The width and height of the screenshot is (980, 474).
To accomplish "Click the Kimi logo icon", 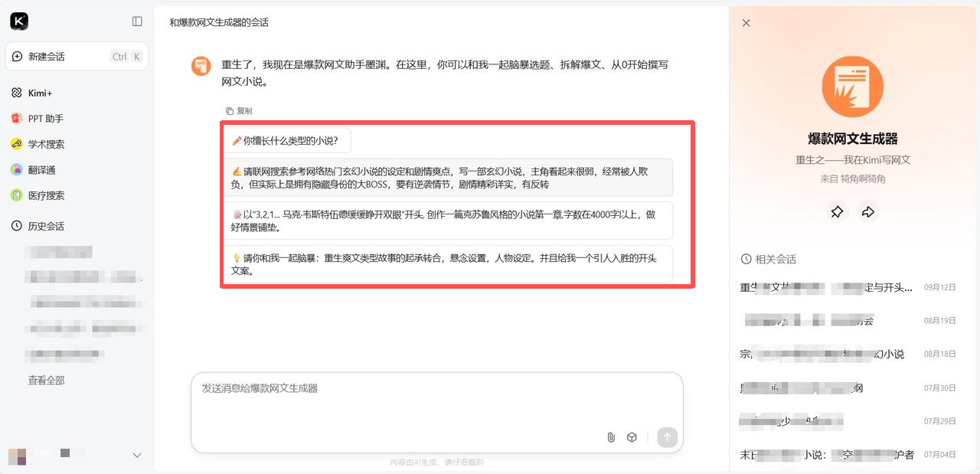I will pyautogui.click(x=19, y=21).
